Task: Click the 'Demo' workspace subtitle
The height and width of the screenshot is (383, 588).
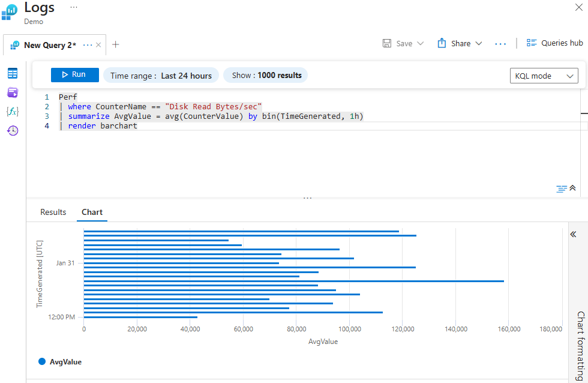Action: (34, 22)
